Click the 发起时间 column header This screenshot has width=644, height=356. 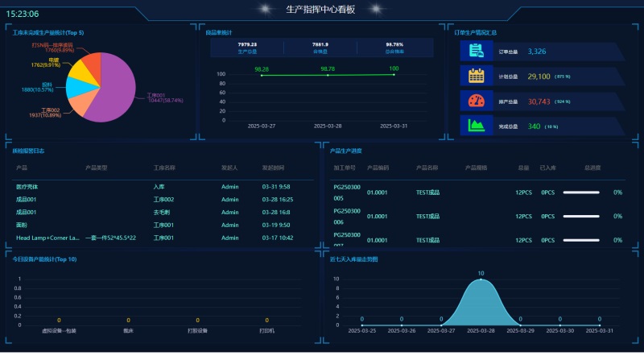(273, 168)
